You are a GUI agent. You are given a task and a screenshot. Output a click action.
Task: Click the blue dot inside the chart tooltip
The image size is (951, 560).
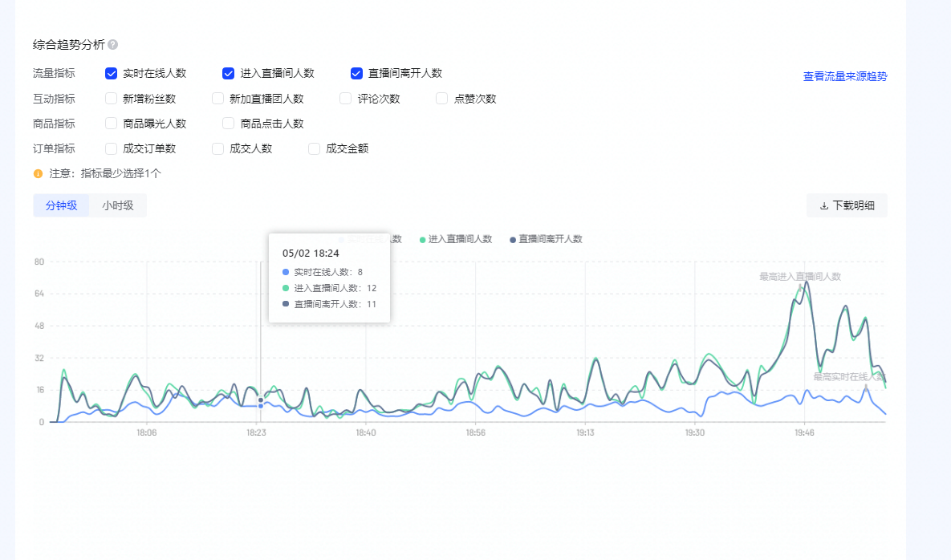pos(284,271)
